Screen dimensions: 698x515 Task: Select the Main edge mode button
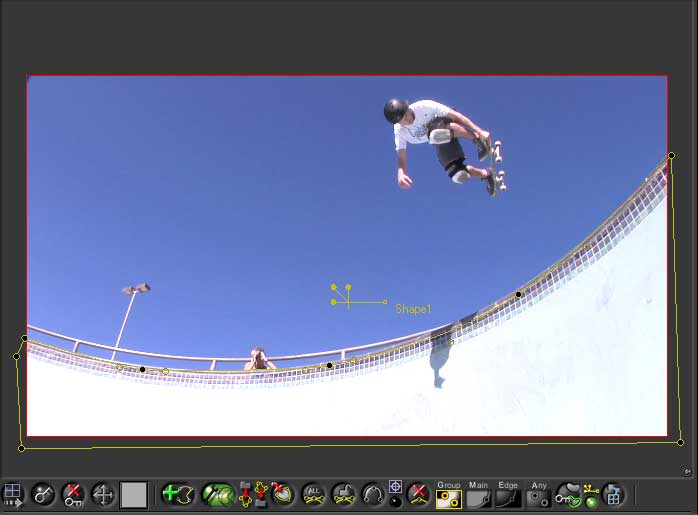tap(479, 499)
